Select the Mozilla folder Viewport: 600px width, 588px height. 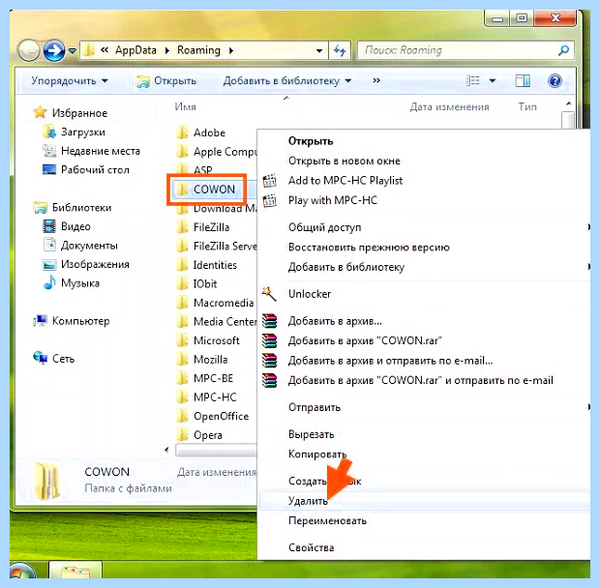[x=202, y=359]
